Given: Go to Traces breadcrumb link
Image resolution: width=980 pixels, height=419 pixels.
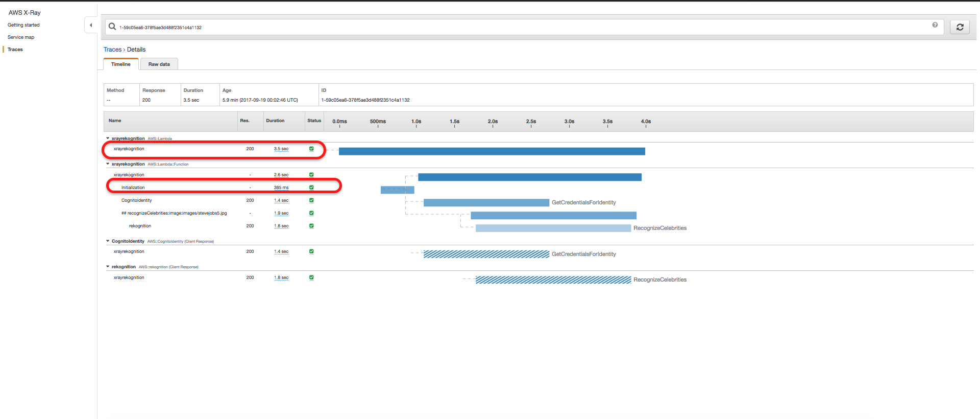Looking at the screenshot, I should [112, 50].
